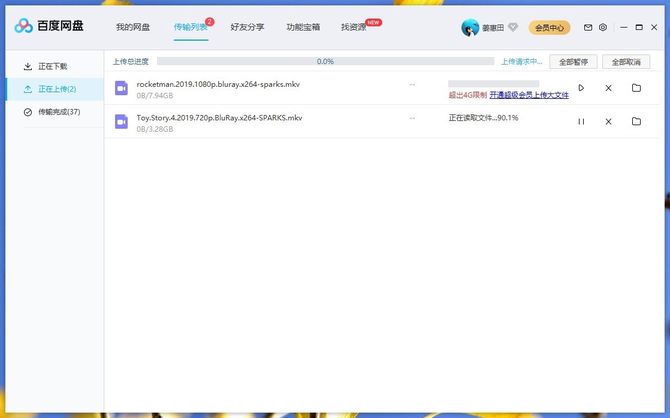Select 正在上传(2) in the sidebar
The height and width of the screenshot is (418, 670).
point(55,89)
